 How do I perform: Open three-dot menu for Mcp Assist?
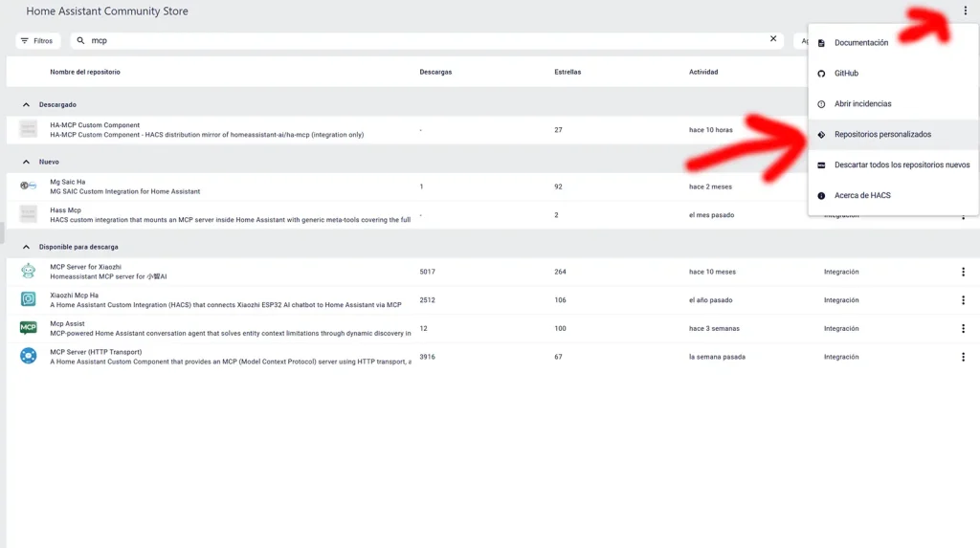pos(963,329)
